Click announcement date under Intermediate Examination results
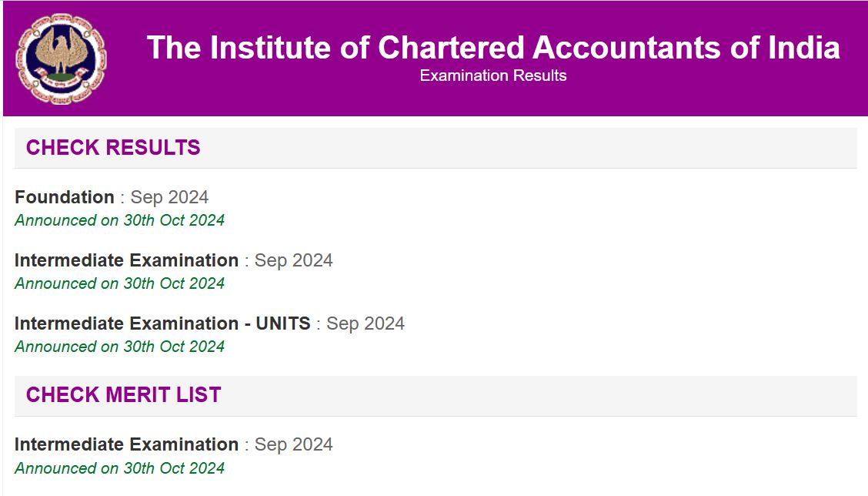 pyautogui.click(x=119, y=283)
